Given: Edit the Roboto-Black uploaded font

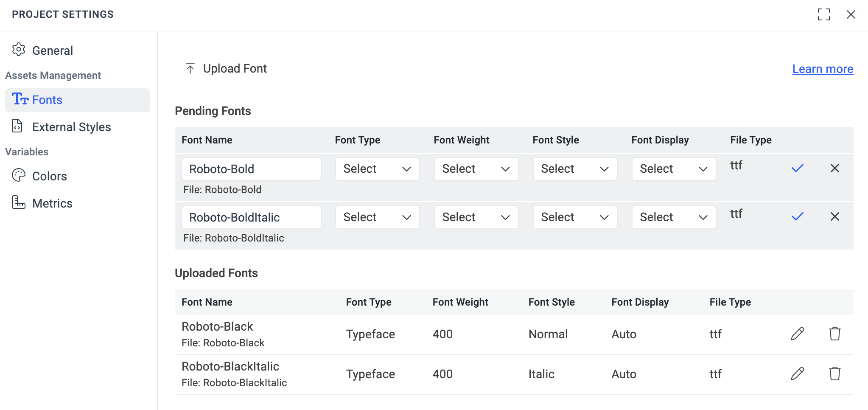Looking at the screenshot, I should coord(797,334).
